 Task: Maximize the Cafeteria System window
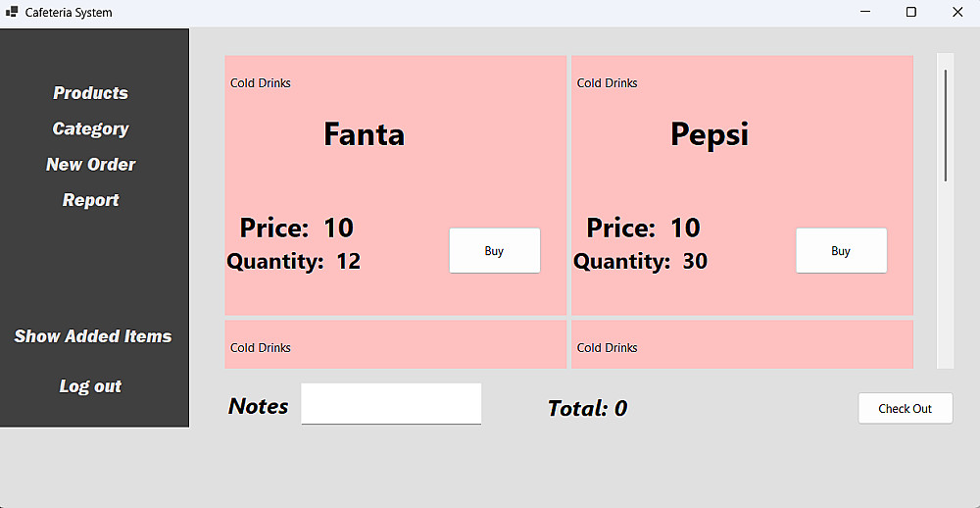(x=911, y=13)
